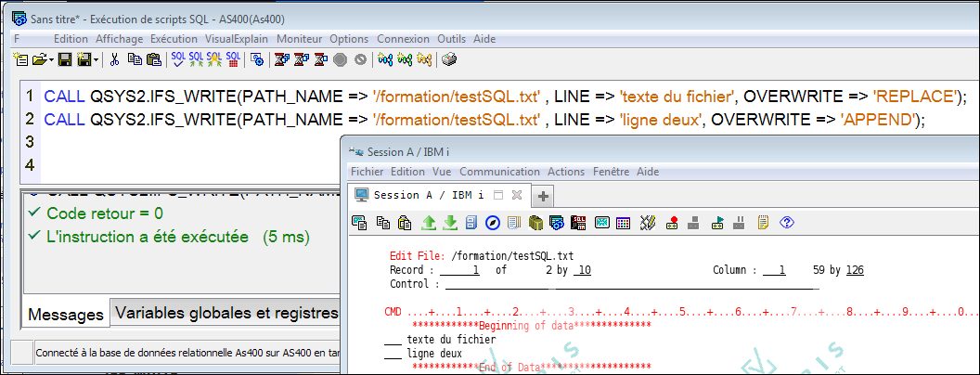This screenshot has width=980, height=375.
Task: Click the grey circle-slash cancel icon
Action: (360, 59)
